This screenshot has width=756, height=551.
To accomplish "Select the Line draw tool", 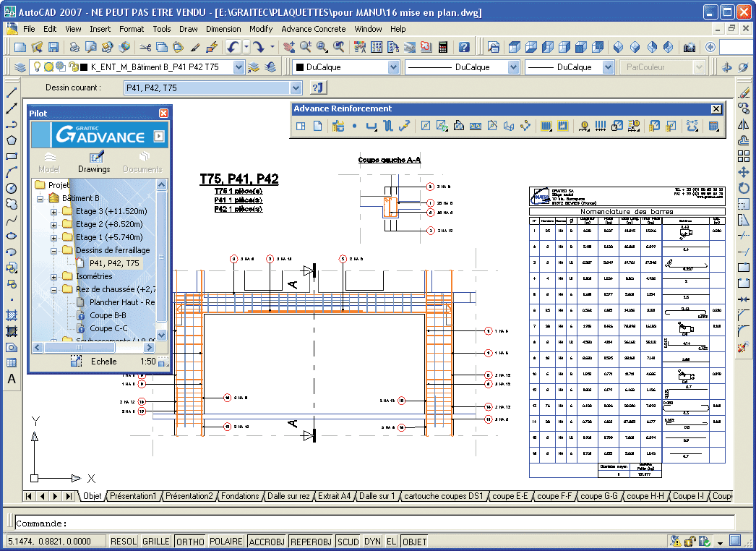I will point(12,93).
